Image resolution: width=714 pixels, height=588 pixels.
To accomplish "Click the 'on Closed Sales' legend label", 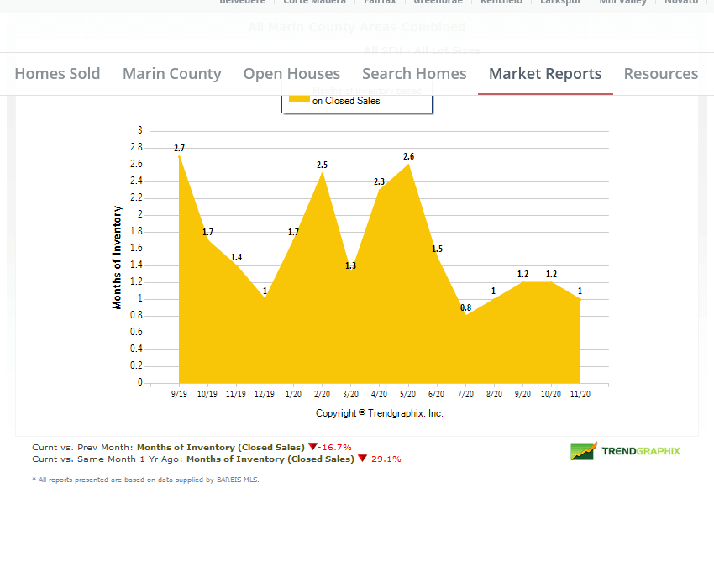I will 346,101.
